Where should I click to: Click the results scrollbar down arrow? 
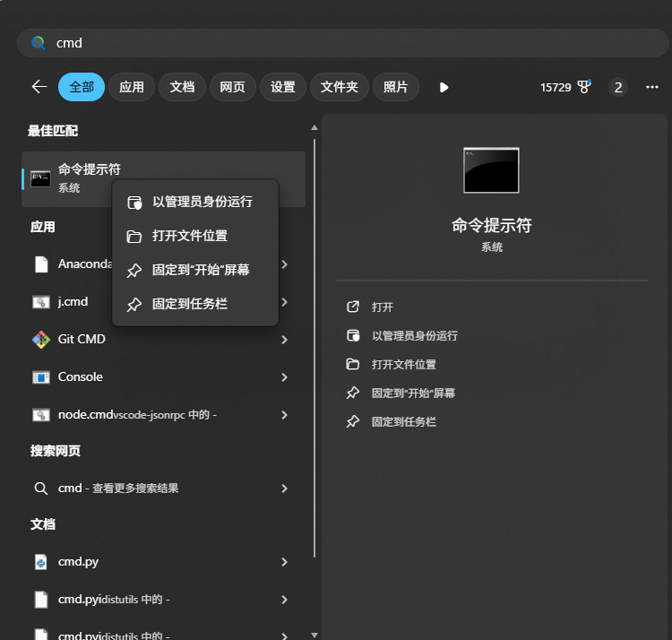(x=314, y=635)
